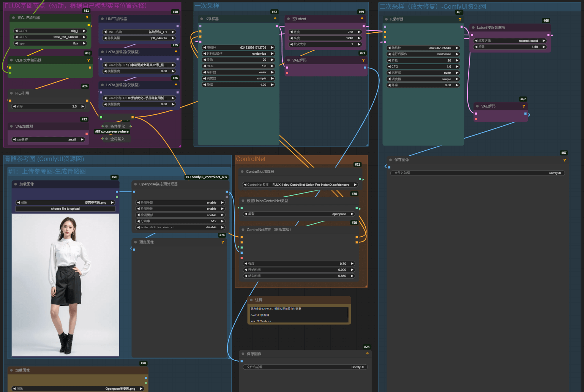This screenshot has height=392, width=584.
Task: Select the #87 cg-use-everywhere label
Action: [112, 132]
